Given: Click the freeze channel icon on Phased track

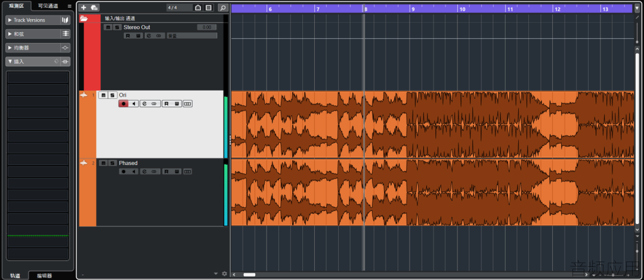Looking at the screenshot, I should pos(154,171).
